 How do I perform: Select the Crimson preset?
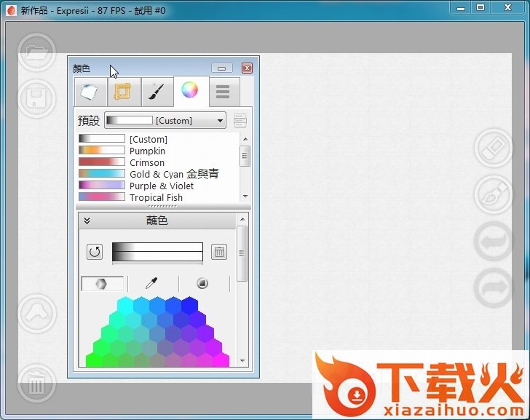pyautogui.click(x=159, y=162)
